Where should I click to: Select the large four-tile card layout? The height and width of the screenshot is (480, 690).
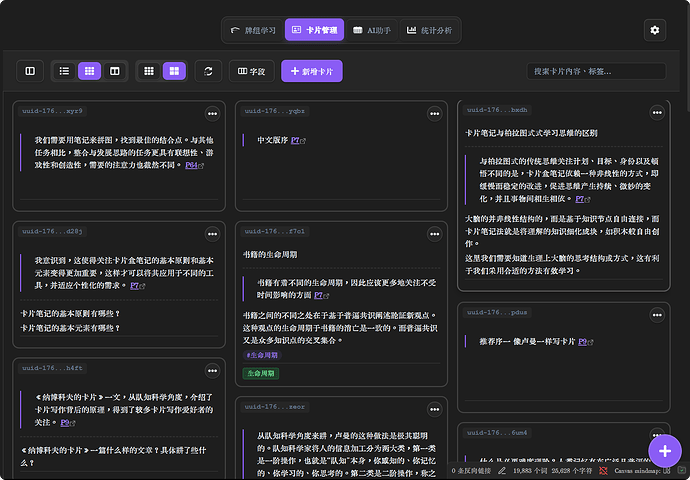coord(174,71)
